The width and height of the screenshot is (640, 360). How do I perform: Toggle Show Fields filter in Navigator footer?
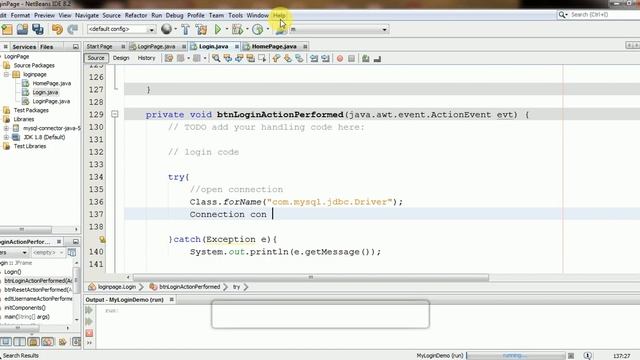[x=20, y=342]
